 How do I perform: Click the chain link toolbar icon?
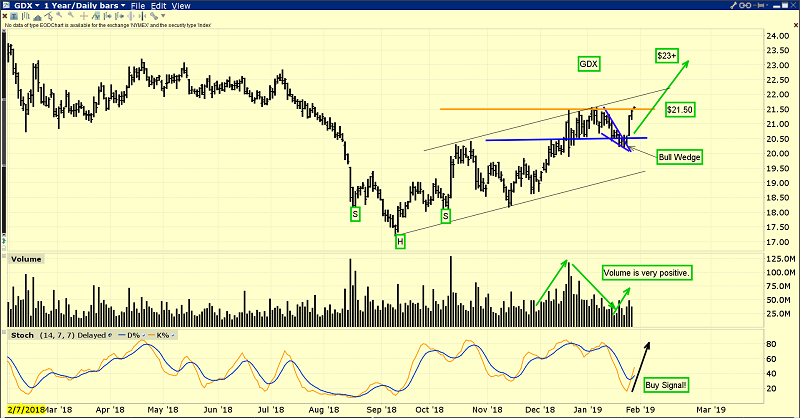154,16
